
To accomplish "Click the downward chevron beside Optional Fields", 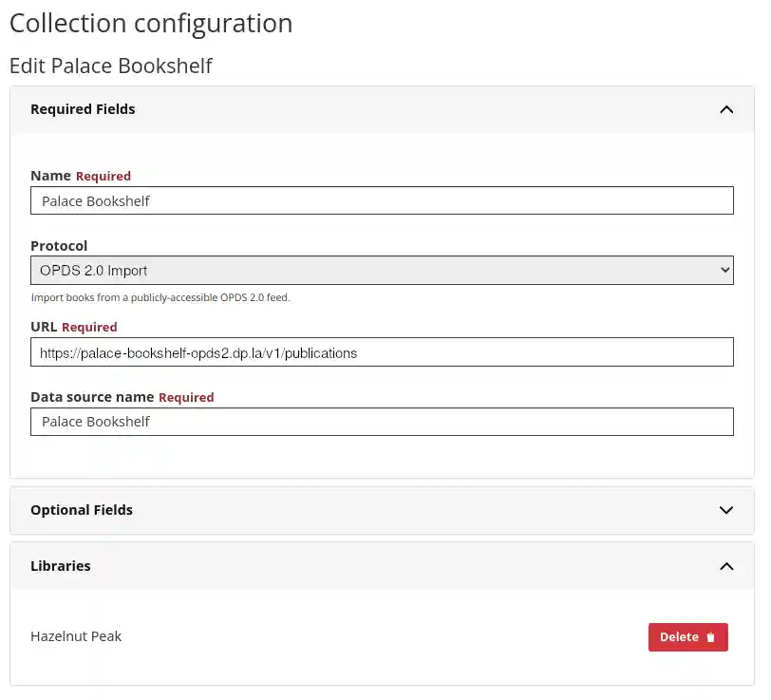I will pyautogui.click(x=726, y=510).
